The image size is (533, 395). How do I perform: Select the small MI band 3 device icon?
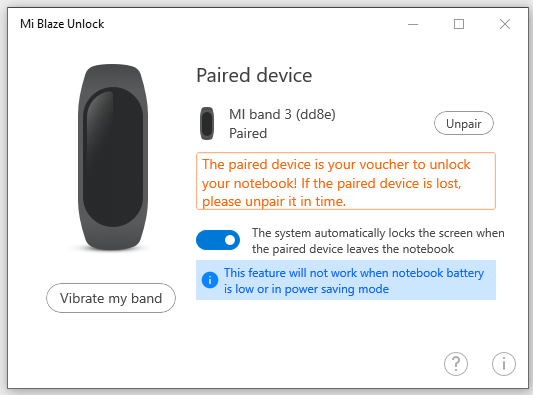pyautogui.click(x=207, y=123)
